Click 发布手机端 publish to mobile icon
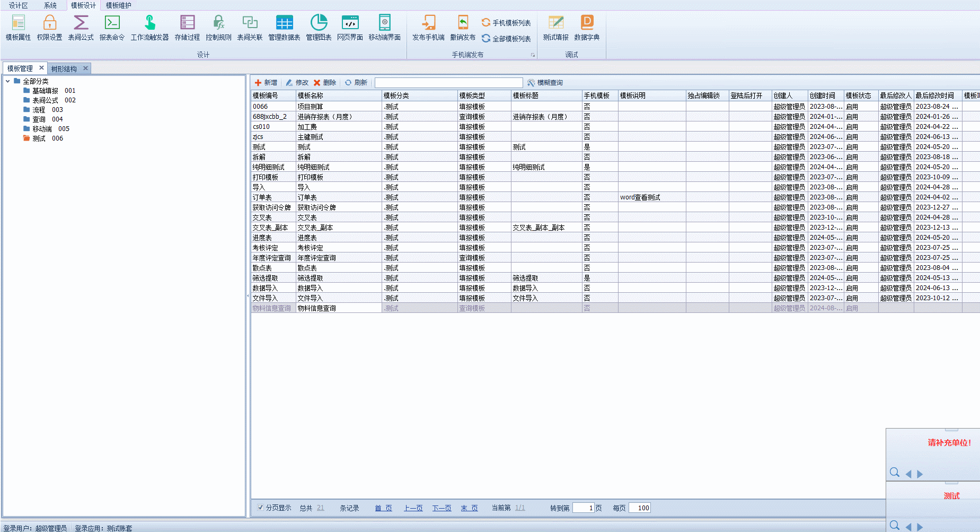The image size is (980, 532). [x=428, y=28]
